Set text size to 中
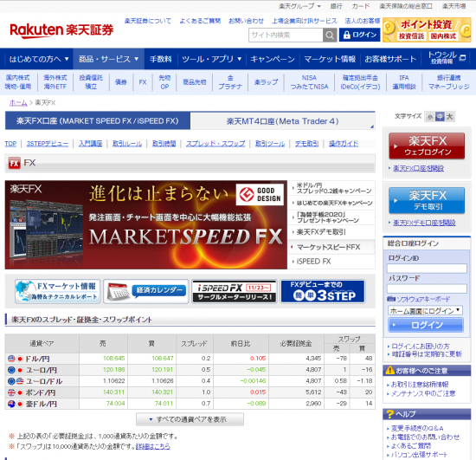 click(440, 117)
